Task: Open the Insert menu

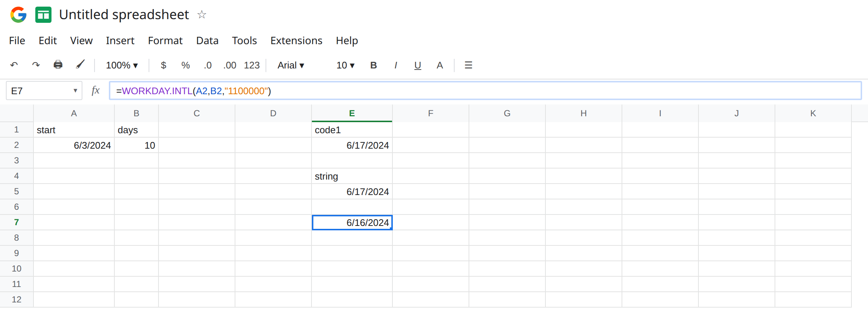Action: pos(120,40)
